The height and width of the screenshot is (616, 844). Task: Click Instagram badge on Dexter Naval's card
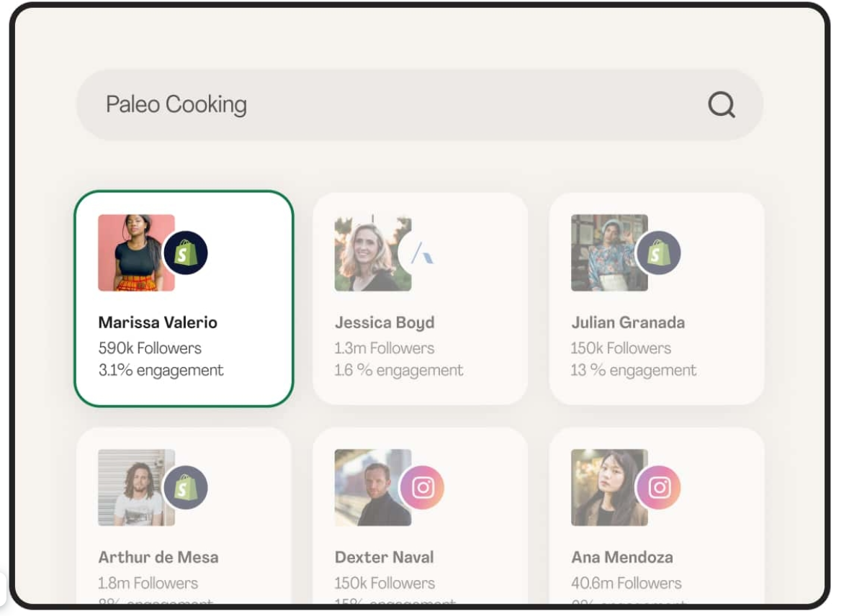click(422, 488)
